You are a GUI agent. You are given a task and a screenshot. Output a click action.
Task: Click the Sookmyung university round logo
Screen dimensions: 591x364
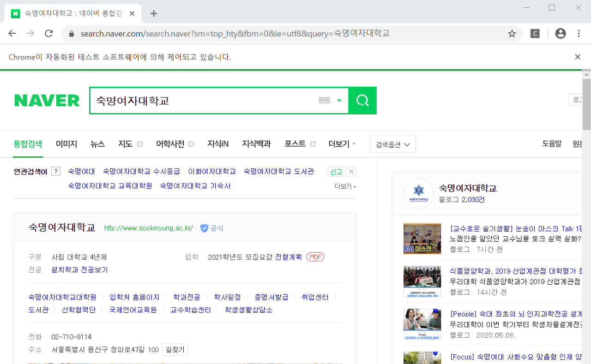[x=418, y=193]
